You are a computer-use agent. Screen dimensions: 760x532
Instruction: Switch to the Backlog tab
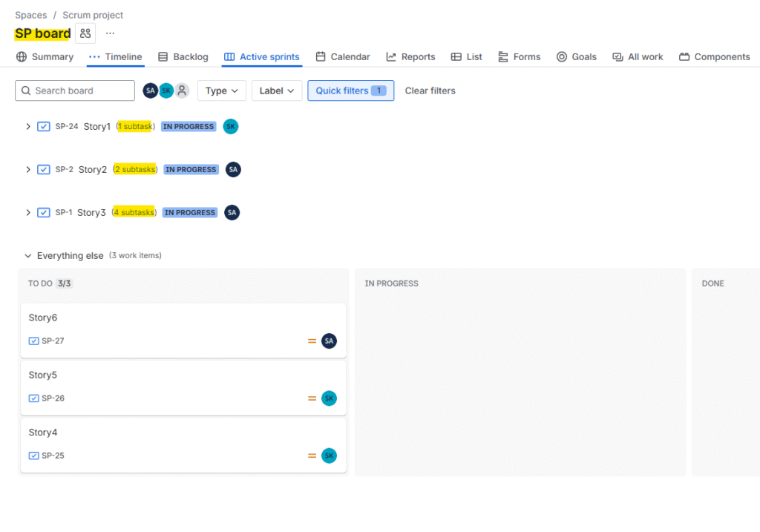[183, 56]
